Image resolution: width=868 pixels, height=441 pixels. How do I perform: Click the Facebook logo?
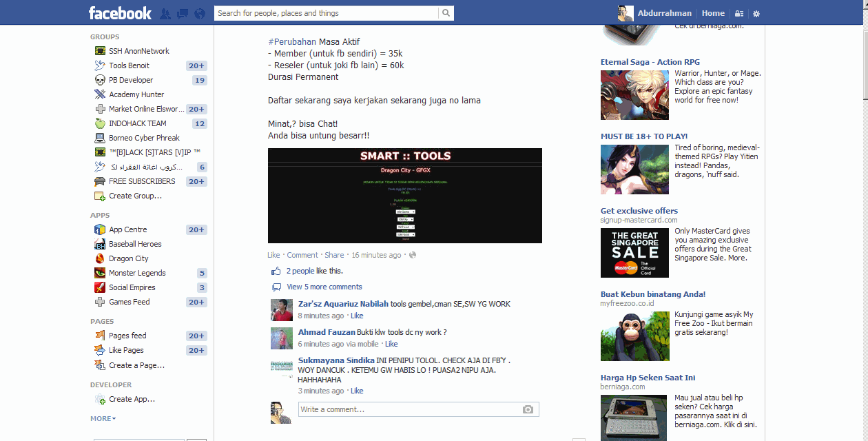coord(120,13)
